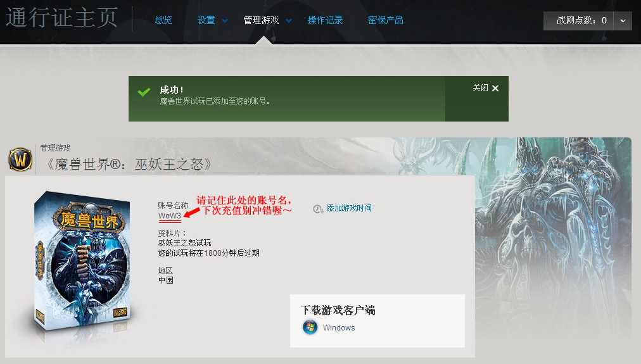The image size is (641, 364).
Task: Open 密保产品 security products
Action: [386, 20]
